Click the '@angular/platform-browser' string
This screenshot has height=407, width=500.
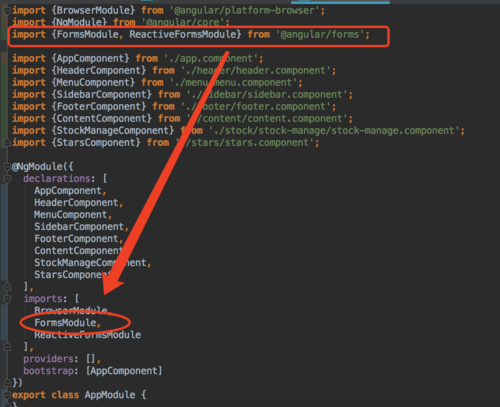point(245,11)
